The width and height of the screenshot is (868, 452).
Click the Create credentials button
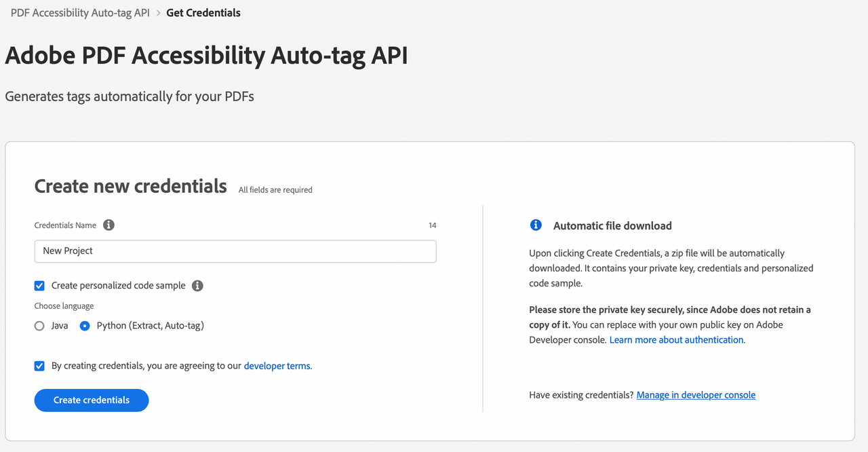coord(92,400)
